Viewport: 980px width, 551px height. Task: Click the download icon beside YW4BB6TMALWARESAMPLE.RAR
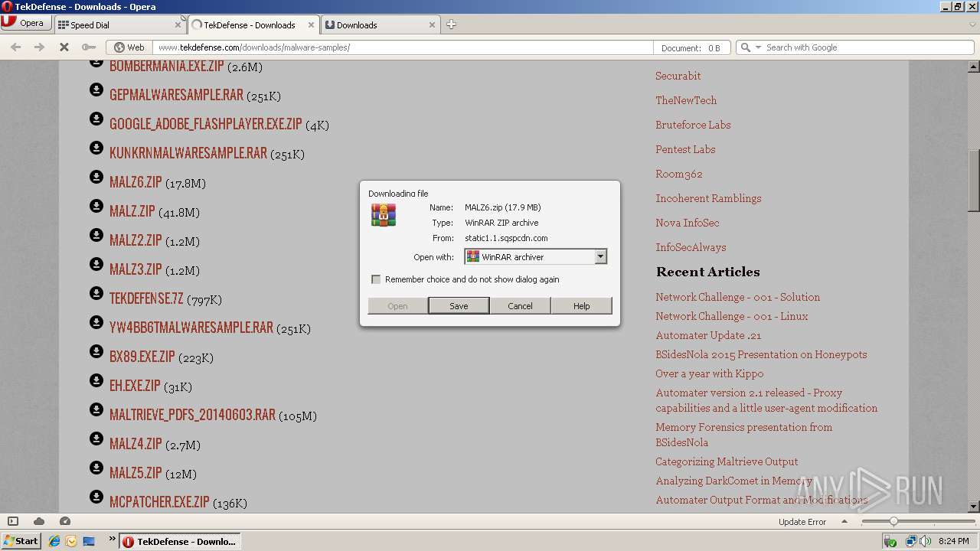(96, 322)
